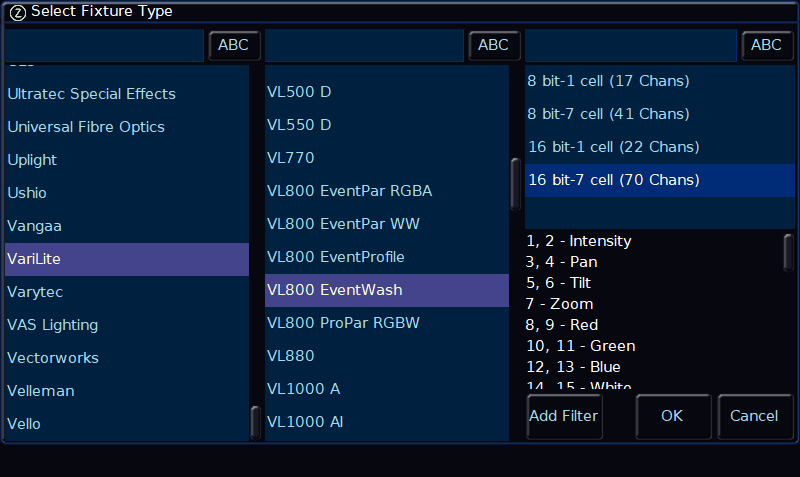Image resolution: width=800 pixels, height=477 pixels.
Task: Select Varytec manufacturer
Action: 127,292
